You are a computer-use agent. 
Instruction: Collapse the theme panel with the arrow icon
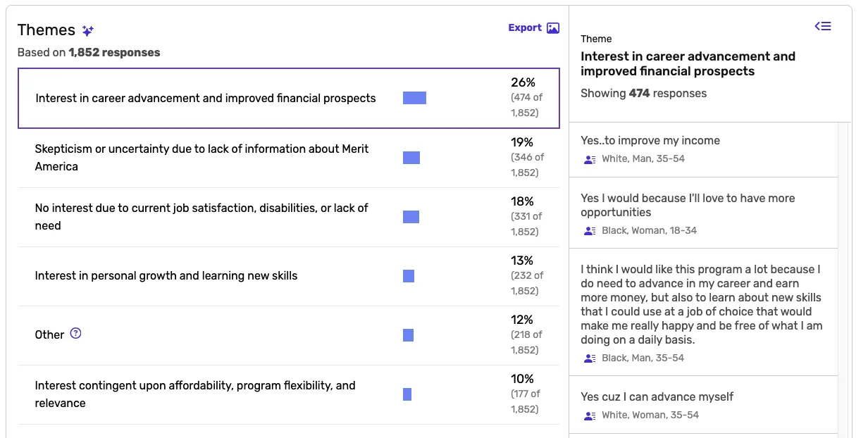pyautogui.click(x=823, y=26)
